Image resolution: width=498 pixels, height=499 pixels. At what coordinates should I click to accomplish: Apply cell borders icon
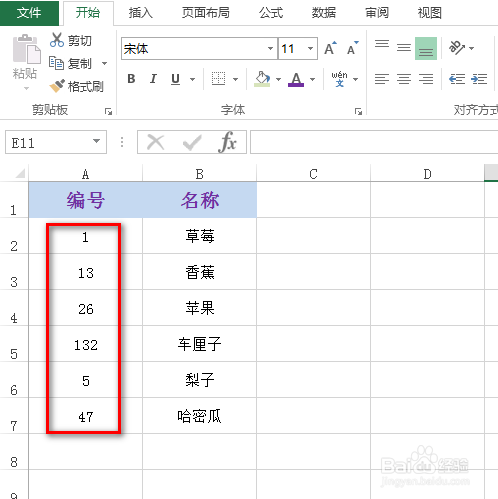(x=218, y=79)
